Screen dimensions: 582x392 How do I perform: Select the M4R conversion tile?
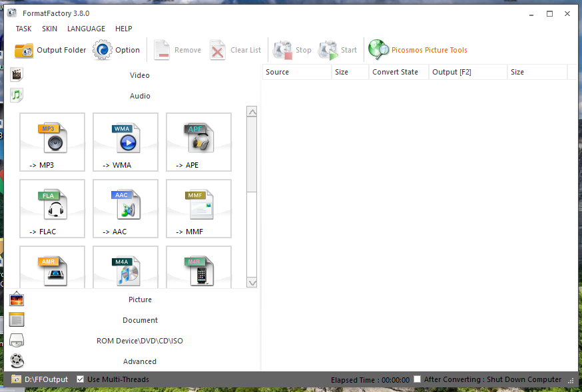coord(198,267)
